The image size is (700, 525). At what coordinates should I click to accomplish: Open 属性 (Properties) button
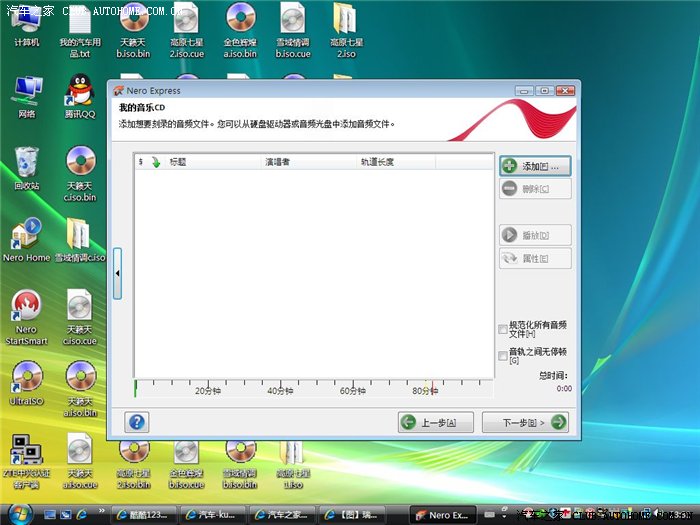(535, 258)
